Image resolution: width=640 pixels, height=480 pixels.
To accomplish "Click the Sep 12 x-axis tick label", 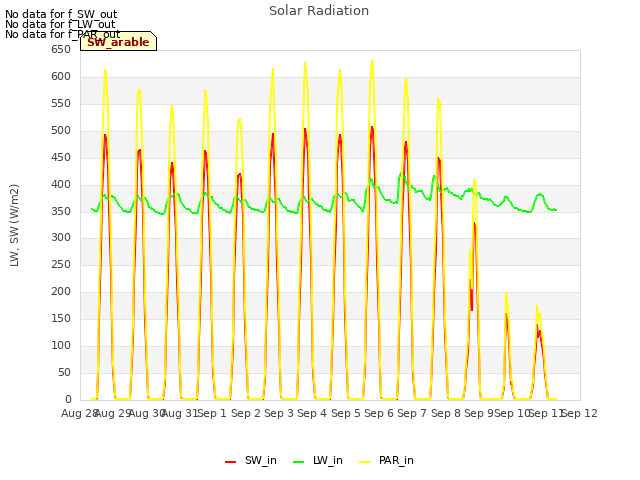I will pos(579,413).
